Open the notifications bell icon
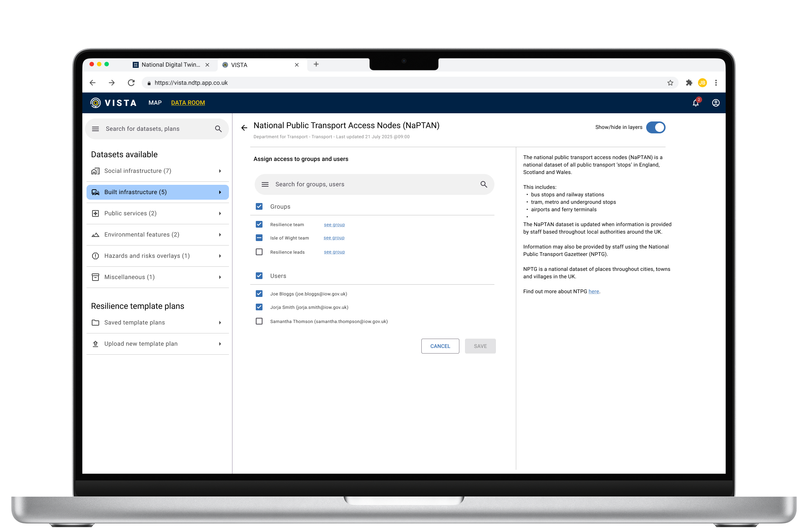808x532 pixels. tap(695, 103)
